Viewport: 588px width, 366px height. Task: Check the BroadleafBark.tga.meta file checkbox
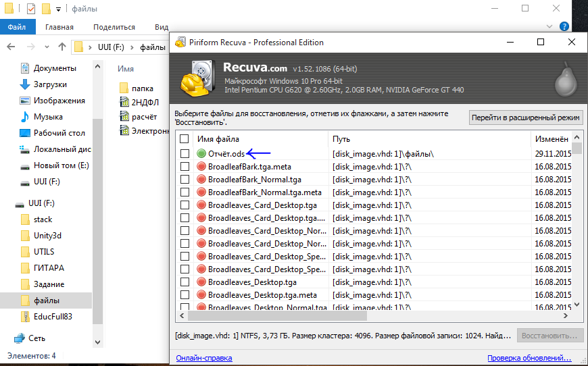coord(185,166)
